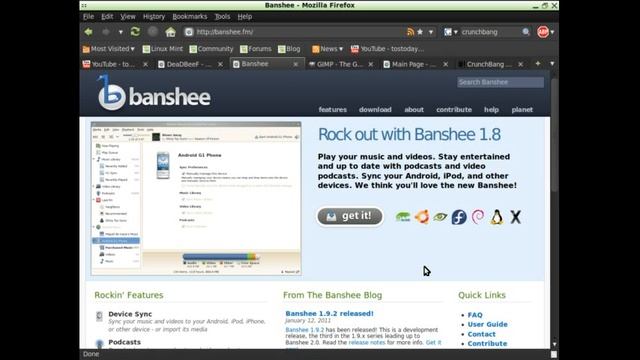This screenshot has height=360, width=640.
Task: Open the history dropdown next to forward button
Action: click(x=120, y=32)
